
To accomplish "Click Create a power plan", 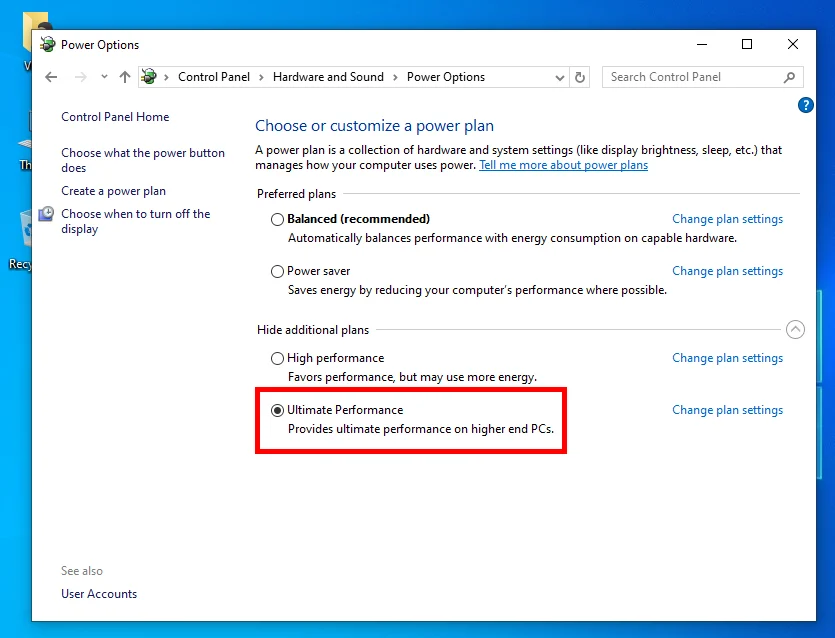I will point(113,191).
